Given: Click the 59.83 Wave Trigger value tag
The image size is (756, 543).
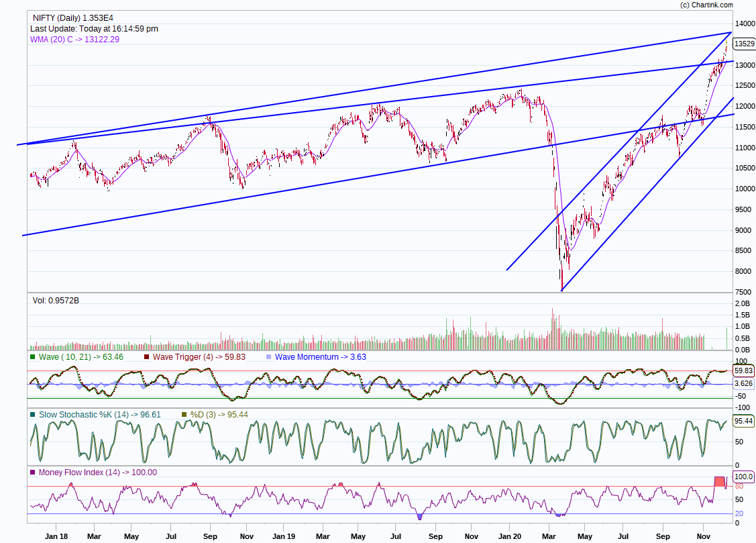Looking at the screenshot, I should point(744,371).
